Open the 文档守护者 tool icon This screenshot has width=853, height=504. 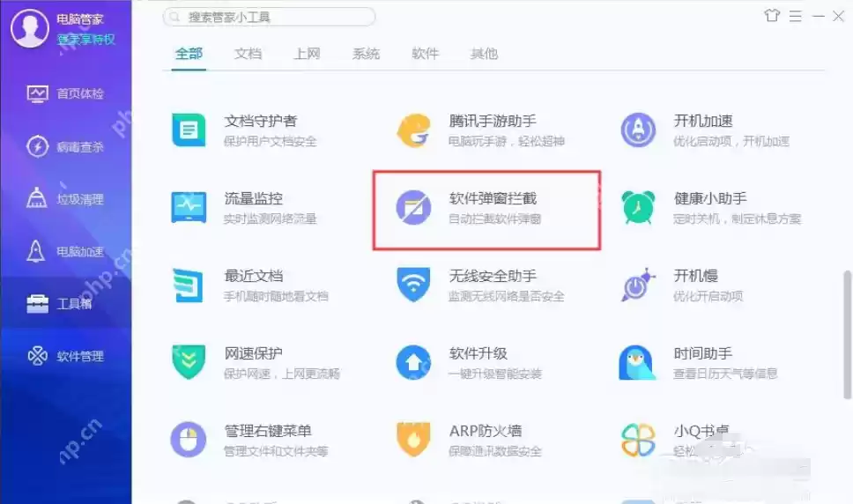click(189, 130)
